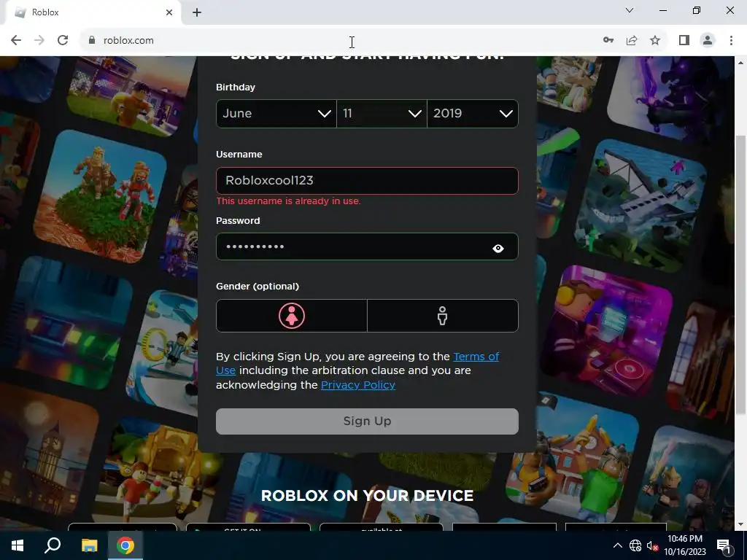Screen dimensions: 747x560
Task: Open the Privacy Policy link
Action: pos(358,385)
